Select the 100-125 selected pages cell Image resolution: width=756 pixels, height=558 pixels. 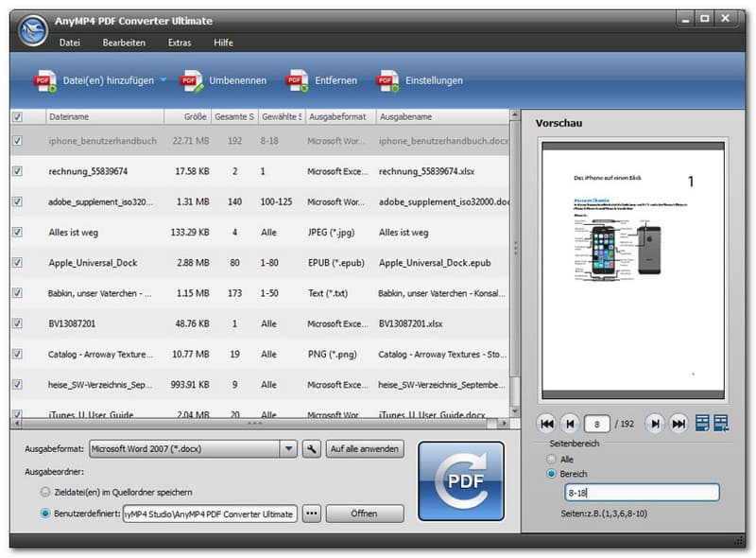pyautogui.click(x=276, y=201)
